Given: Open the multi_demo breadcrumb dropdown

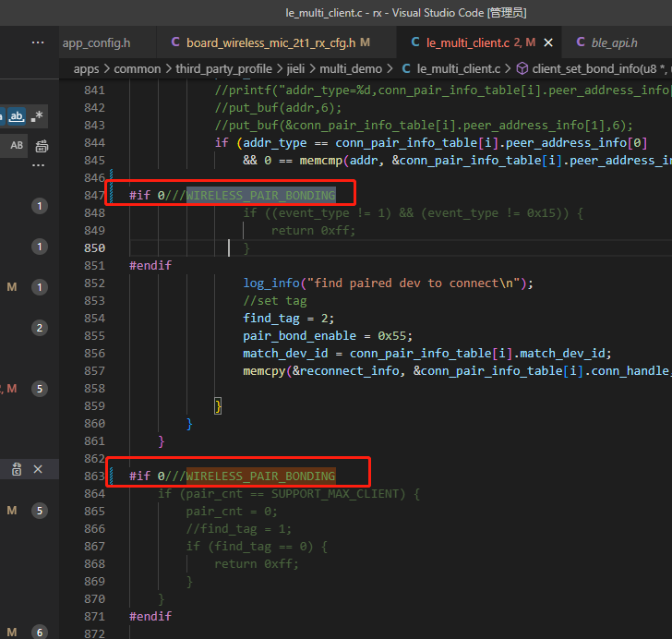Looking at the screenshot, I should [x=351, y=69].
